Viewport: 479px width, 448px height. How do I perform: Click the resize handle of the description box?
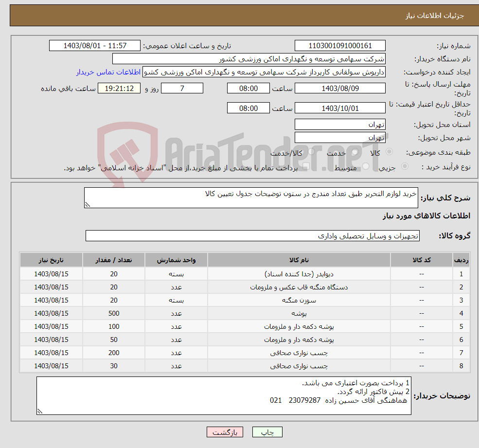click(x=88, y=205)
